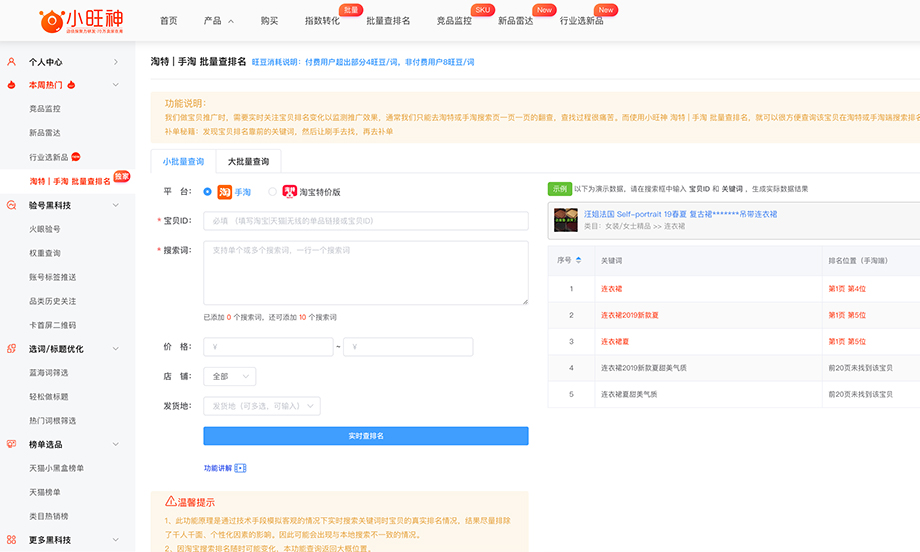Click the product thumbnail image

(566, 220)
